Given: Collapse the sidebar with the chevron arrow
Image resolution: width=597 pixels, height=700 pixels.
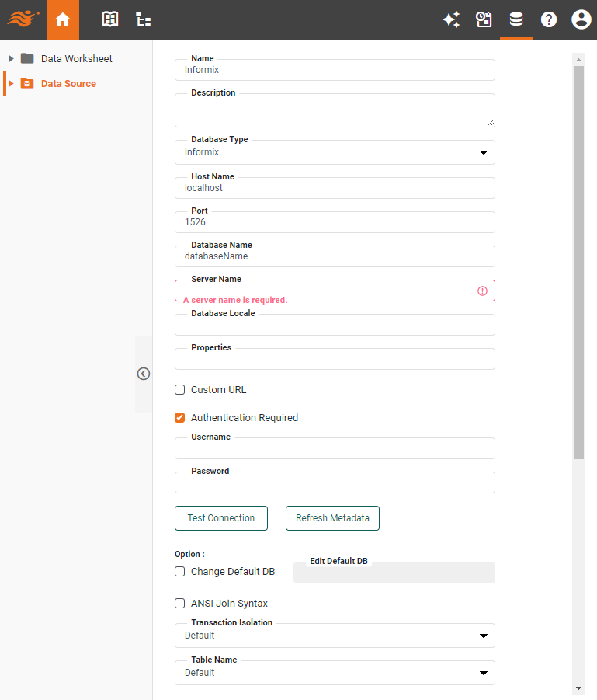Looking at the screenshot, I should pyautogui.click(x=143, y=374).
